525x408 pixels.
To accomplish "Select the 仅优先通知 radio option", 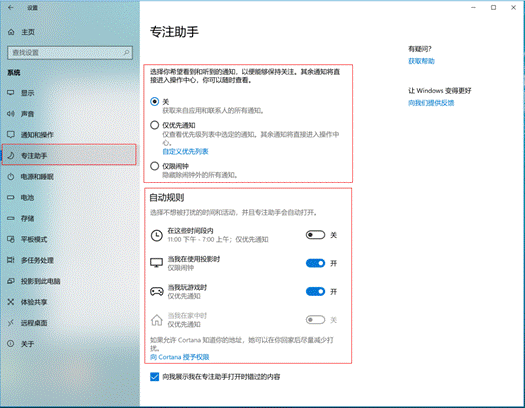I will [x=154, y=125].
